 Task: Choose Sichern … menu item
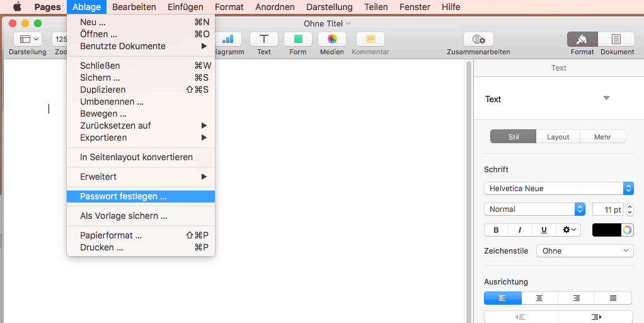(x=141, y=78)
